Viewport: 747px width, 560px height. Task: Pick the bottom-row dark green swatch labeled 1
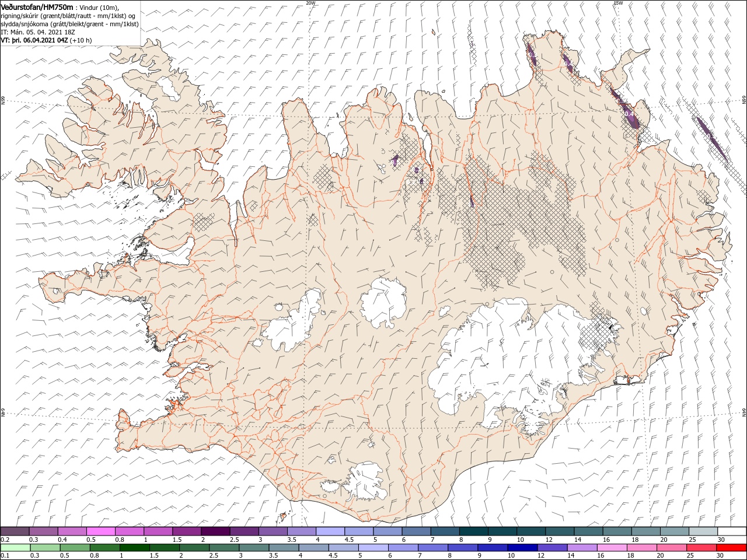[x=134, y=548]
